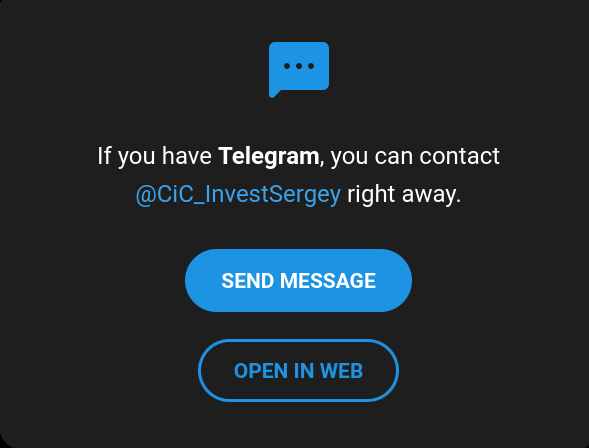
Task: Click the word SEND on the filled button
Action: pos(247,281)
